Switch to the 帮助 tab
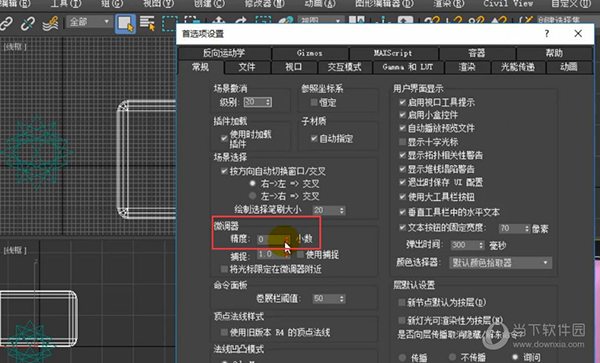This screenshot has width=600, height=363. tap(554, 53)
